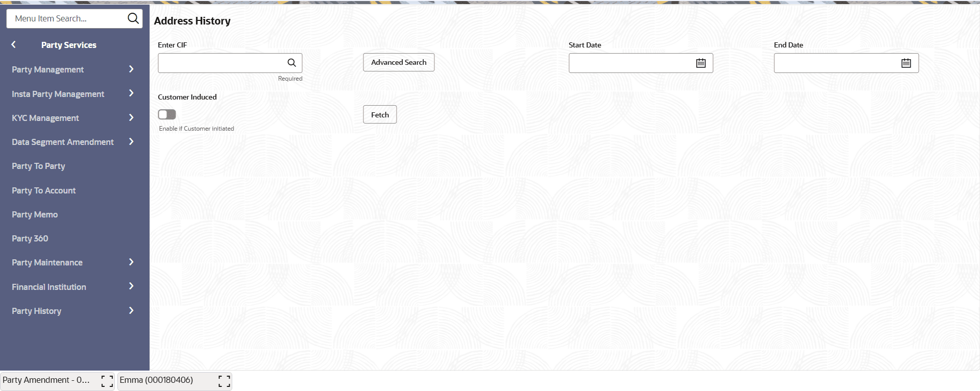The width and height of the screenshot is (980, 391).
Task: Click the Enable if Customer initiated hint
Action: coord(197,129)
